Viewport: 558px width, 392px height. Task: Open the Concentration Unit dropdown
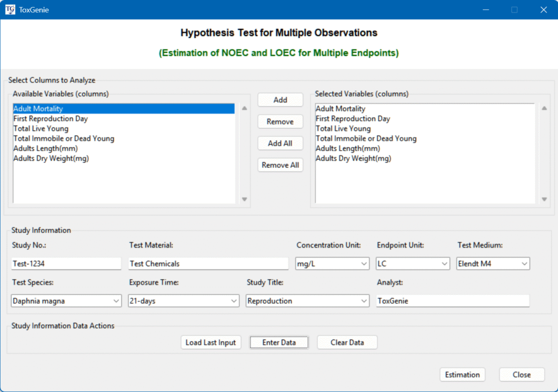click(x=332, y=264)
